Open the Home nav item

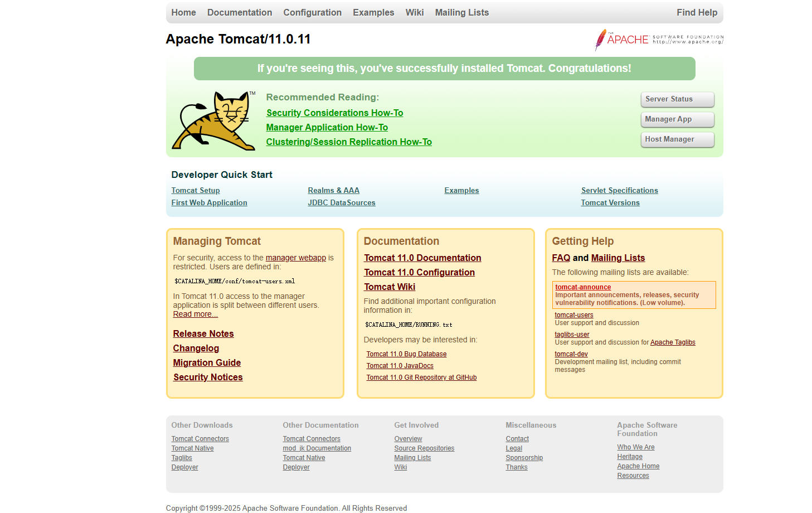(x=183, y=12)
